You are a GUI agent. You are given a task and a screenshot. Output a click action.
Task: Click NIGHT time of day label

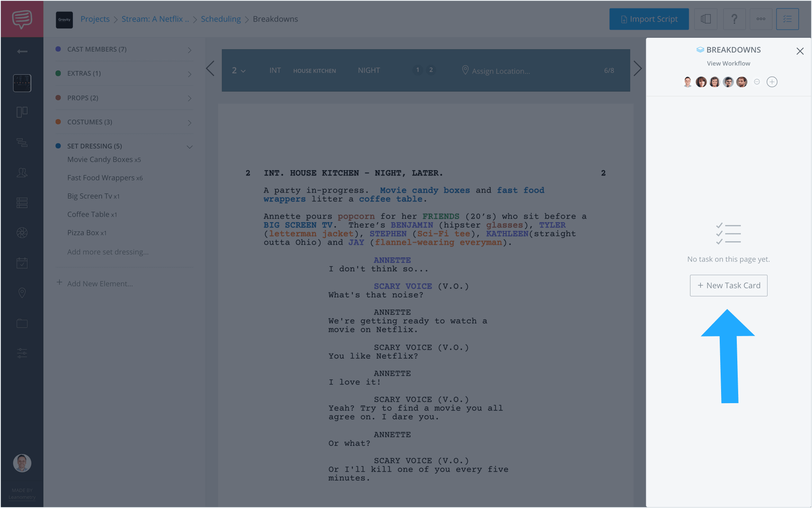coord(369,70)
